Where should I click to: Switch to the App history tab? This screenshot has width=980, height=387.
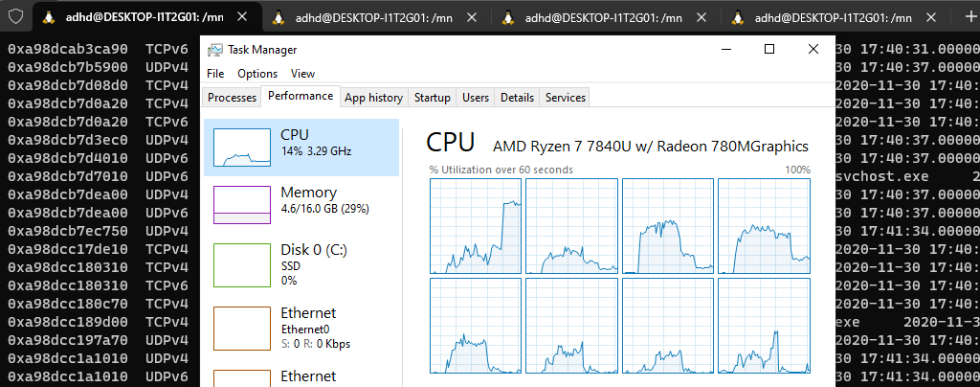click(373, 97)
